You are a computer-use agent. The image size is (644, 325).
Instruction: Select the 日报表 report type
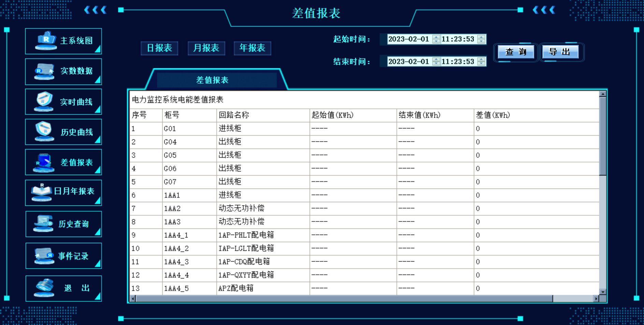coord(159,48)
